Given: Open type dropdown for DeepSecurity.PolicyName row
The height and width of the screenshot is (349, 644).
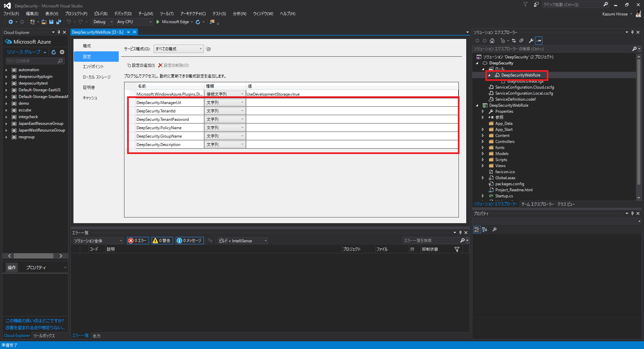Looking at the screenshot, I should (x=225, y=128).
